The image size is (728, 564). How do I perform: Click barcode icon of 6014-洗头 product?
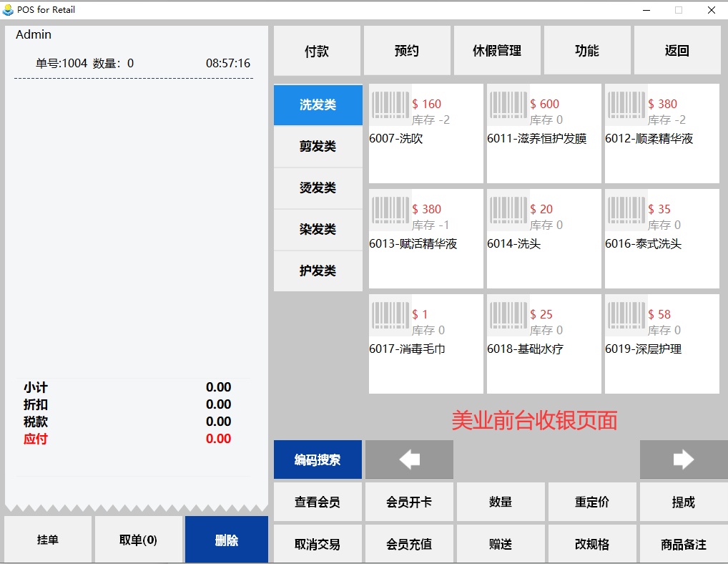[508, 210]
